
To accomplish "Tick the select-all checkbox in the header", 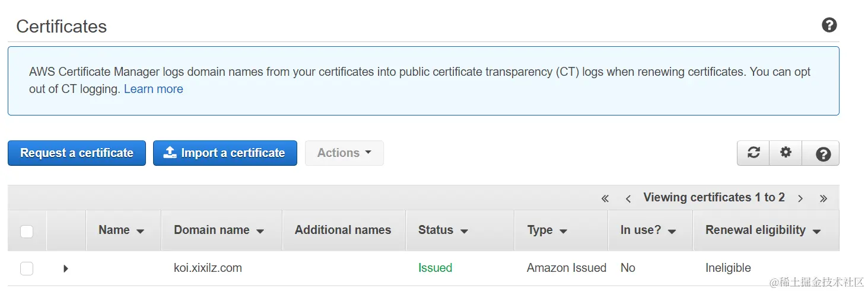I will (x=27, y=231).
